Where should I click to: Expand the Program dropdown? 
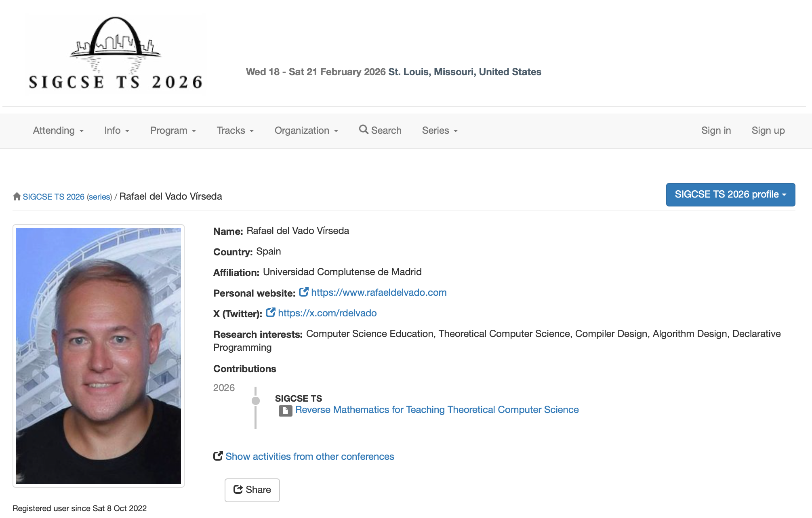173,131
